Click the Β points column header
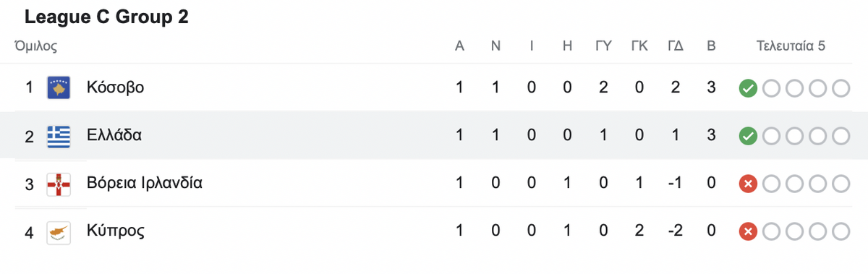 click(x=711, y=46)
